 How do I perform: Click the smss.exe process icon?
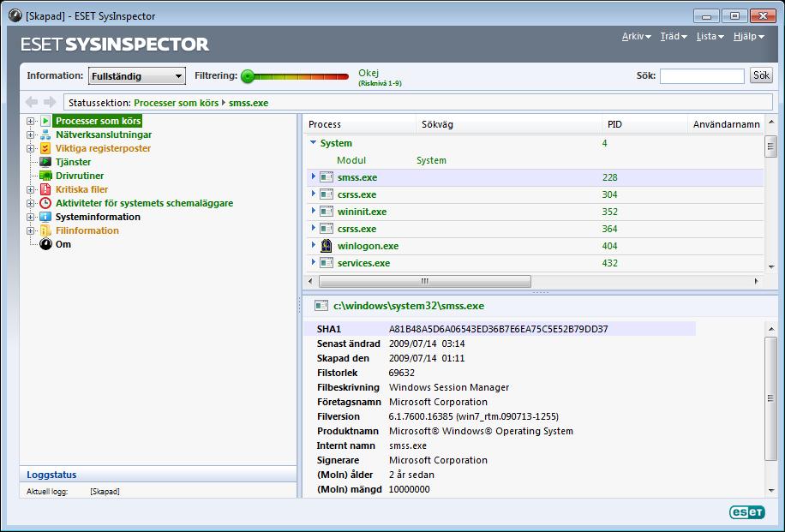(x=327, y=177)
